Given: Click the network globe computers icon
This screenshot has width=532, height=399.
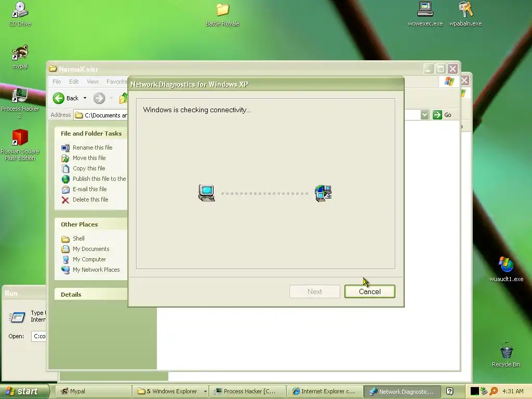Looking at the screenshot, I should click(x=323, y=193).
